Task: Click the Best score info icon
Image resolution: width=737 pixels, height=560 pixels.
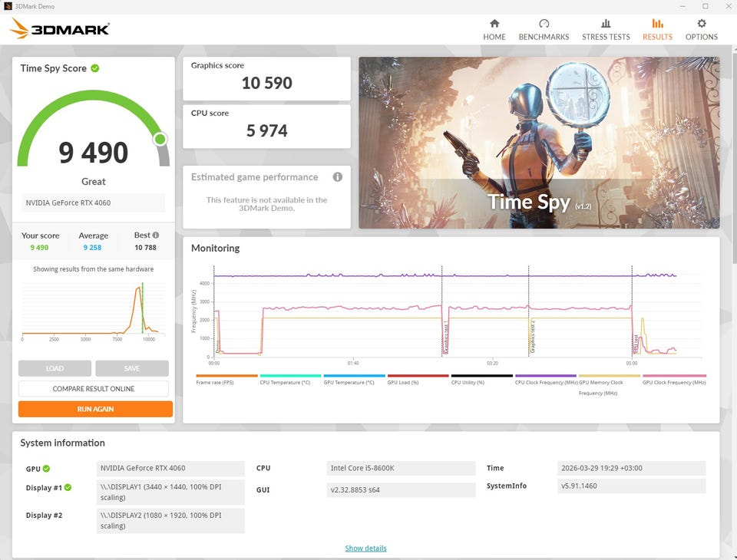Action: click(156, 235)
